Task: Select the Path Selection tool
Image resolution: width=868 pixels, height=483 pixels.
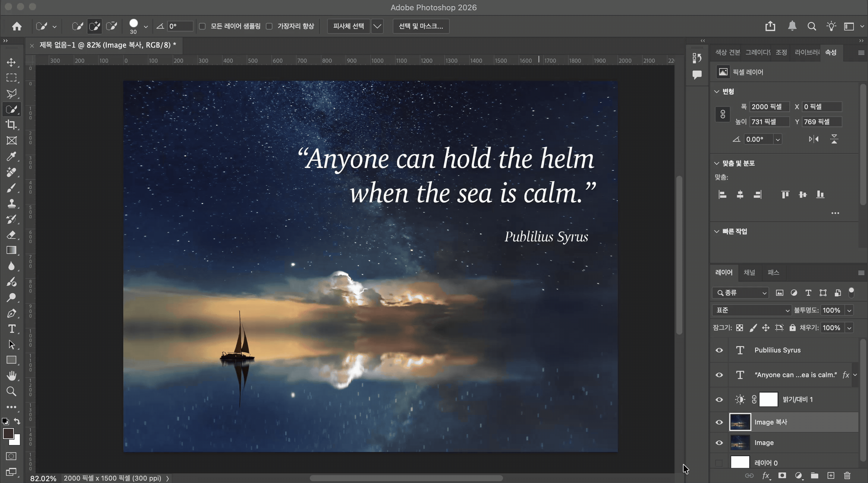Action: pos(11,345)
